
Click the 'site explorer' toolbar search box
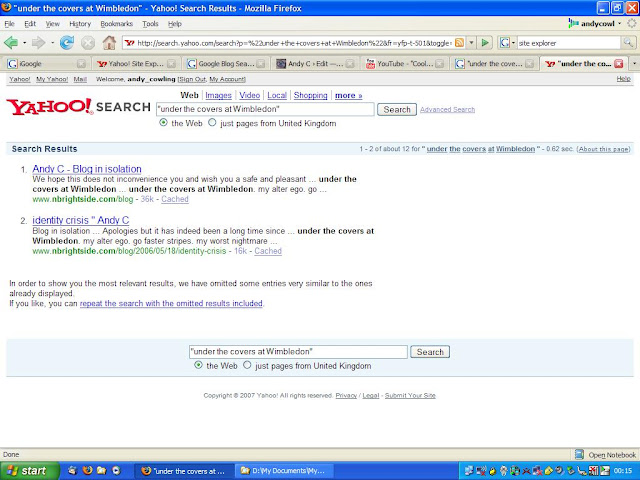[569, 42]
